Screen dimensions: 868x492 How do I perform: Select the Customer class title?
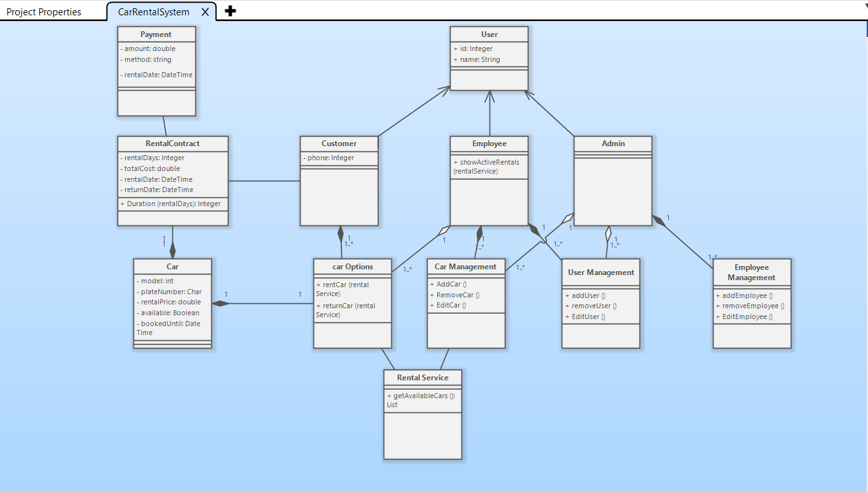pyautogui.click(x=339, y=144)
